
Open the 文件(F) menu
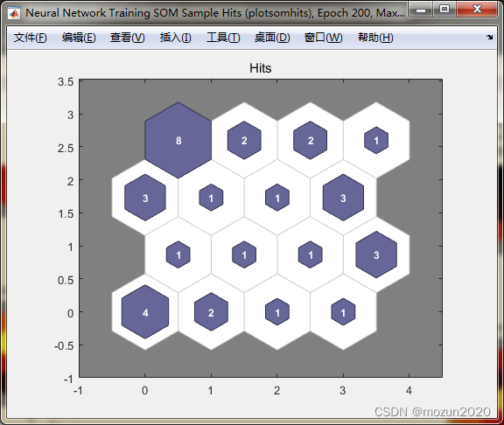(x=31, y=38)
